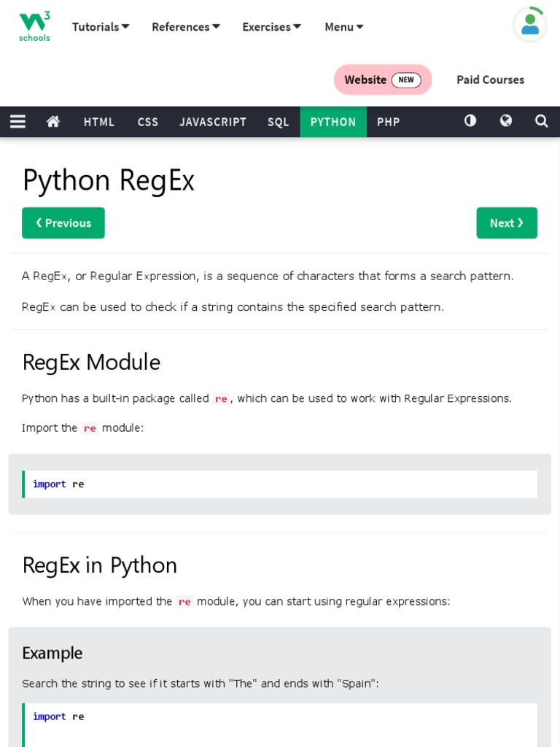This screenshot has height=747, width=560.
Task: Expand the Tutorials dropdown
Action: pos(101,27)
